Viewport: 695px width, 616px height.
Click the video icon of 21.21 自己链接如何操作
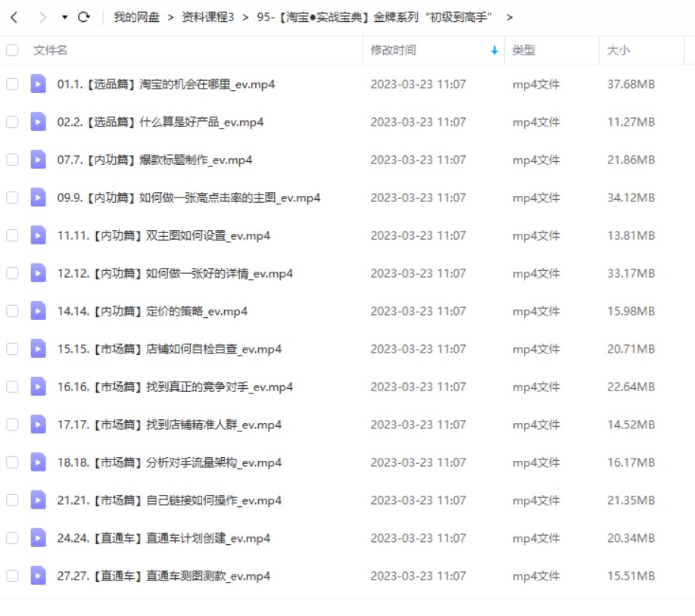[x=38, y=500]
